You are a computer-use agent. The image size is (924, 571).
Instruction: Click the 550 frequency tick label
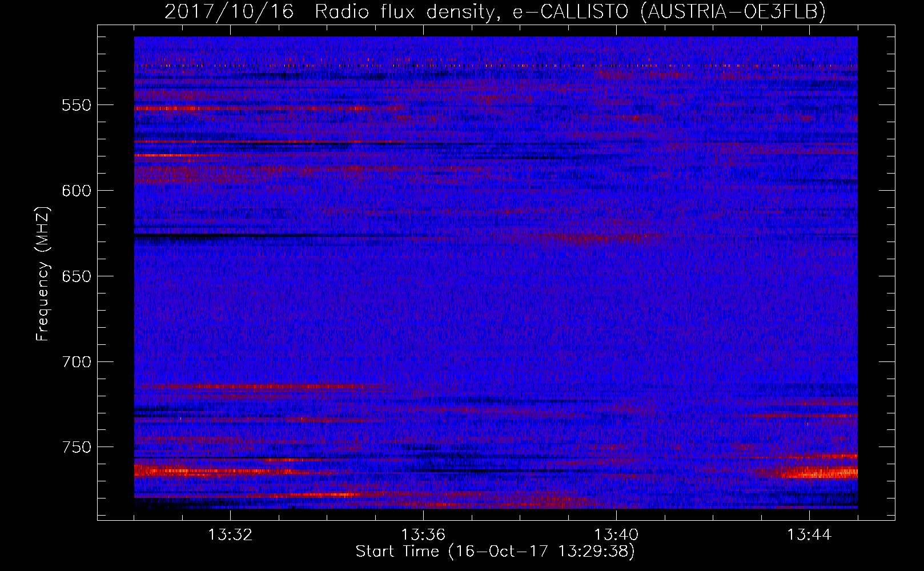pos(77,105)
